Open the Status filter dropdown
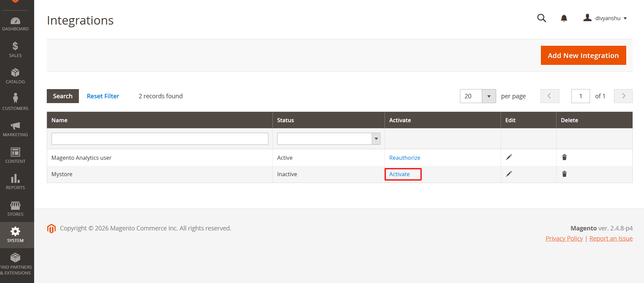Image resolution: width=644 pixels, height=283 pixels. tap(328, 139)
